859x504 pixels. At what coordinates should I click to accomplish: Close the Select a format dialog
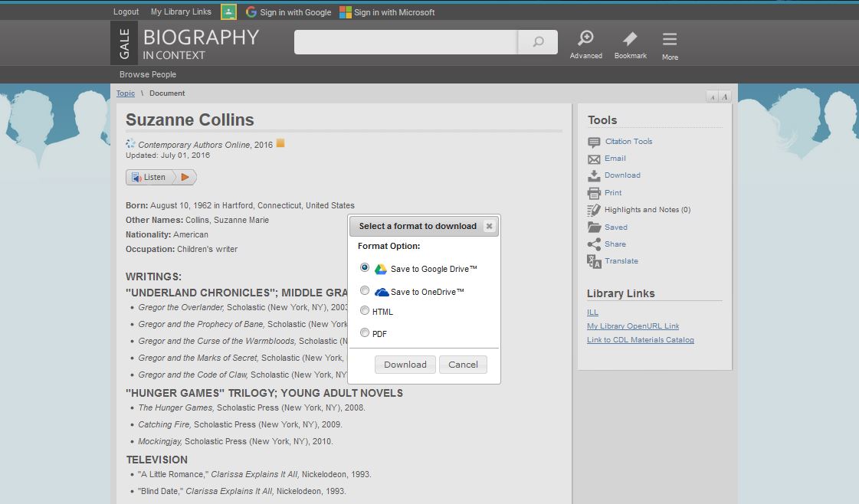point(489,226)
